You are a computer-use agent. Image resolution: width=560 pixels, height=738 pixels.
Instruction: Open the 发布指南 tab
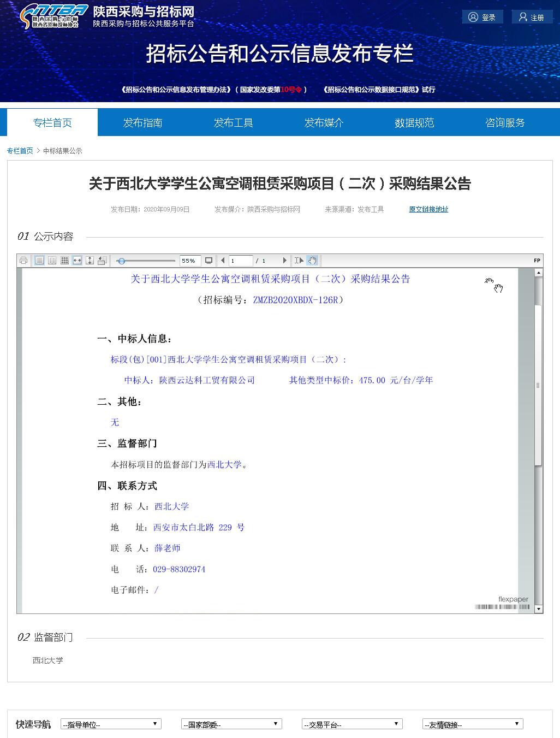(x=142, y=123)
